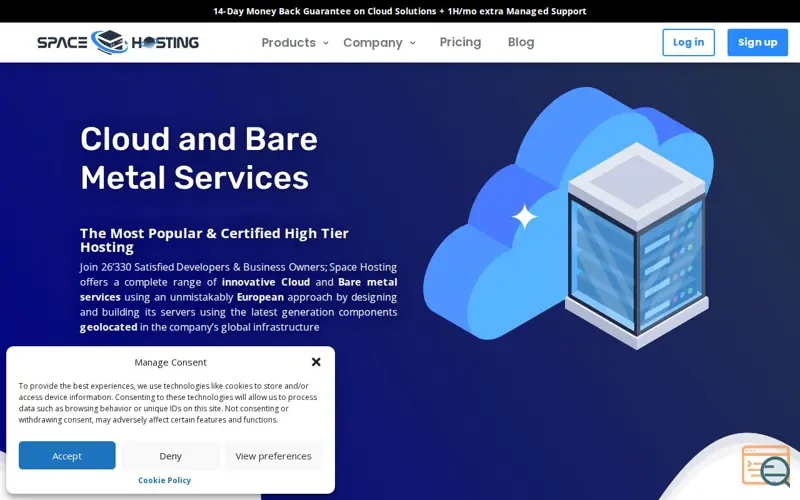Click the 'Cloud and Bare Metal Services' heading
Screen dimensions: 800x500
pos(199,158)
